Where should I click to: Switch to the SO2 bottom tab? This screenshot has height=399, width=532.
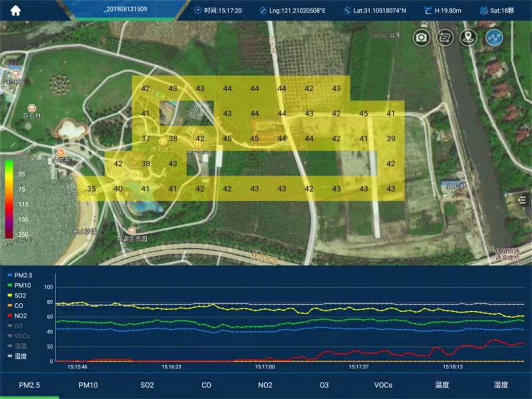[147, 385]
